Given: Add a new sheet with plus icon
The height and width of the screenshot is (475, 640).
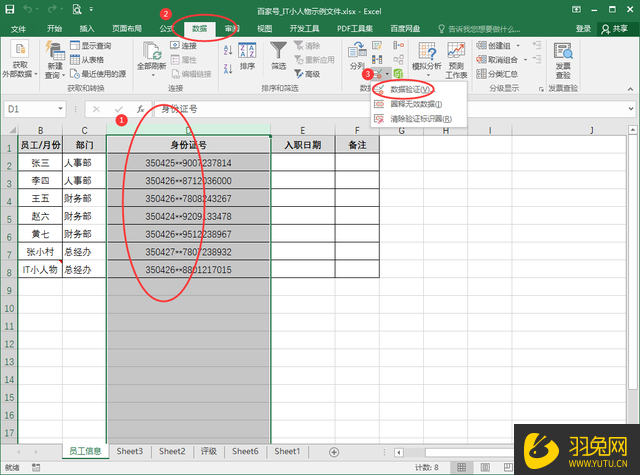Looking at the screenshot, I should [334, 452].
